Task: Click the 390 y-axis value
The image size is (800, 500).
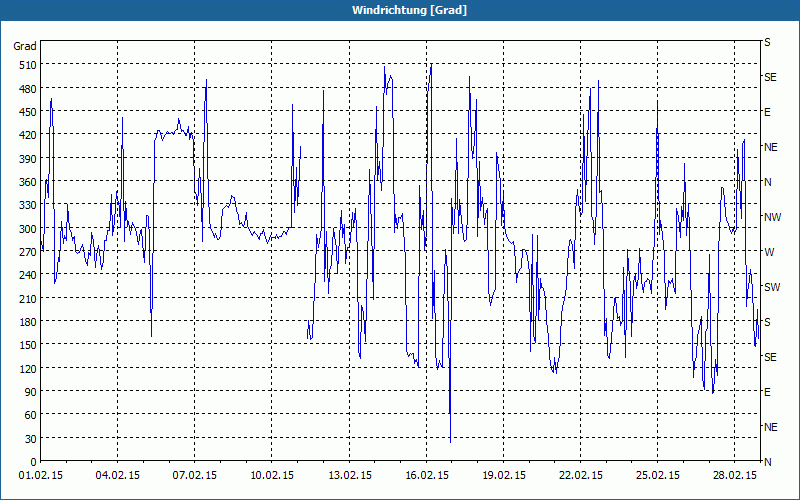Action: coord(28,159)
